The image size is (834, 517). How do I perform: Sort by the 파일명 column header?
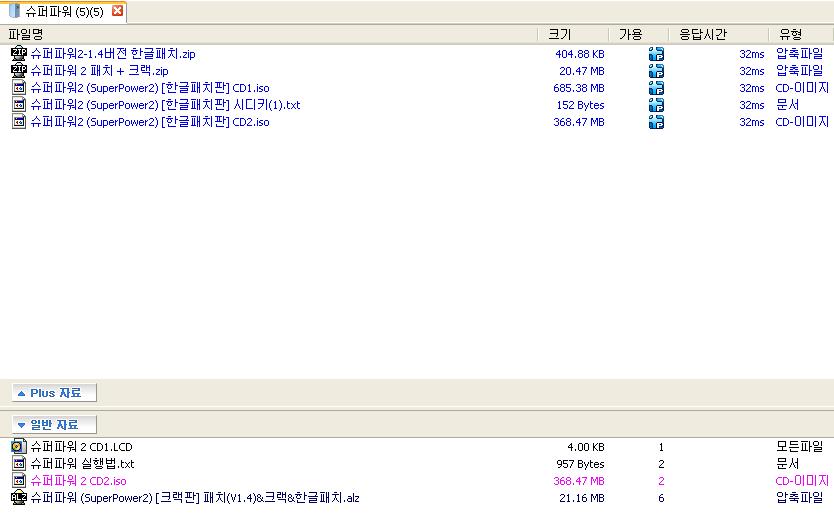tap(269, 35)
